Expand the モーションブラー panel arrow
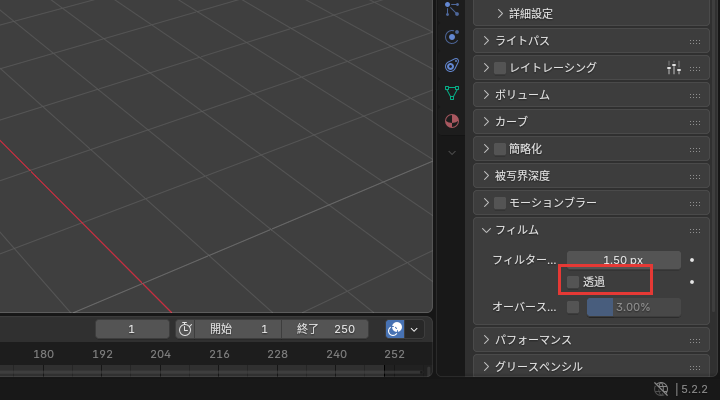Image resolution: width=720 pixels, height=400 pixels. [x=486, y=203]
